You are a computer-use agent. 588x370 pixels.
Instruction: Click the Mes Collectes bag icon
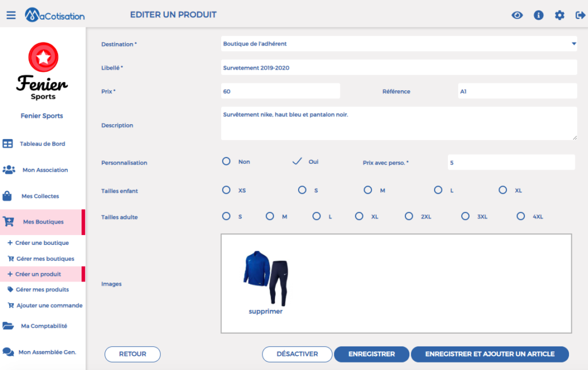[7, 196]
